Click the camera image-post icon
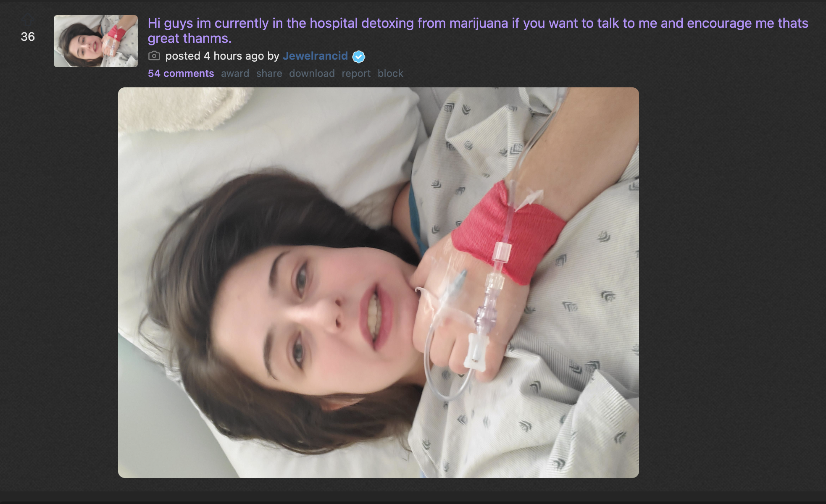Image resolution: width=826 pixels, height=504 pixels. 154,56
